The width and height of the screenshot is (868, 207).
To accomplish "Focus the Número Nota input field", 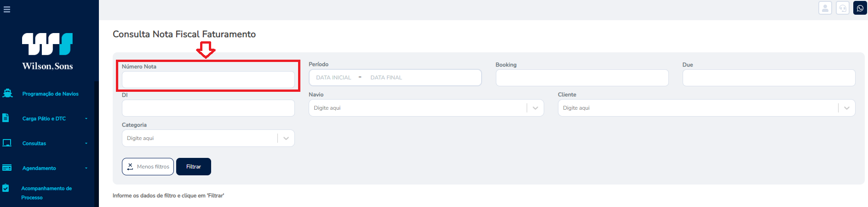I will tap(208, 79).
